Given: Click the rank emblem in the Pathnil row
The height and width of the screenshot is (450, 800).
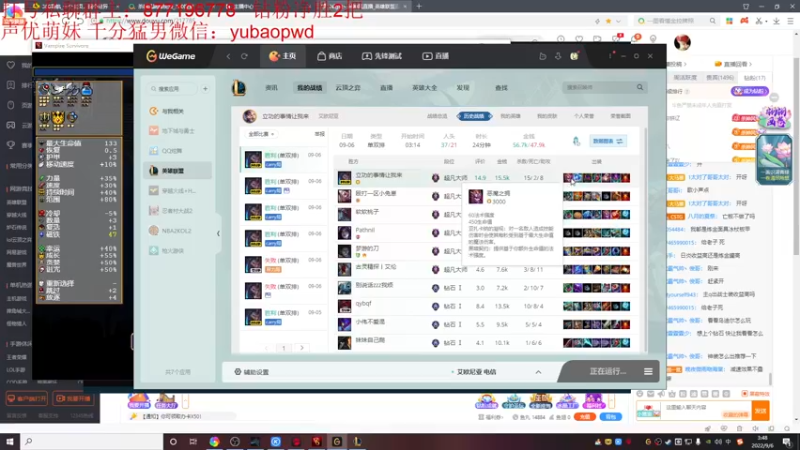Looking at the screenshot, I should (x=435, y=233).
